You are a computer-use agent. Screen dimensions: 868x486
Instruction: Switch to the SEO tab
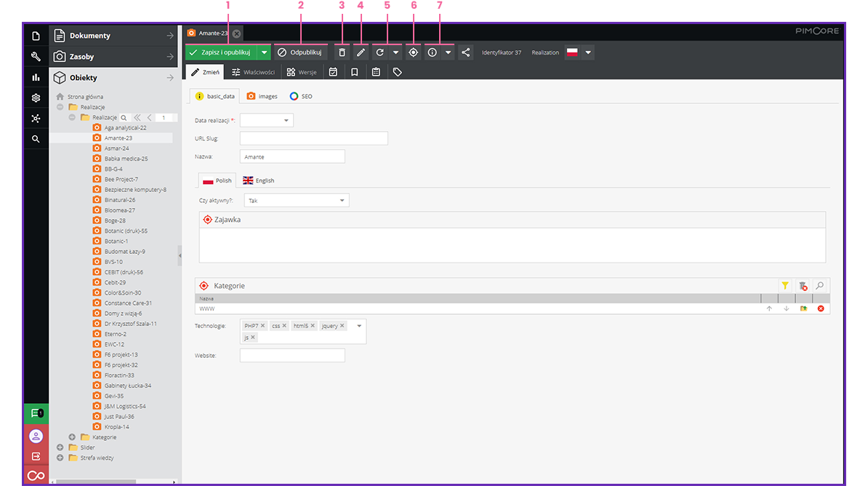[301, 96]
